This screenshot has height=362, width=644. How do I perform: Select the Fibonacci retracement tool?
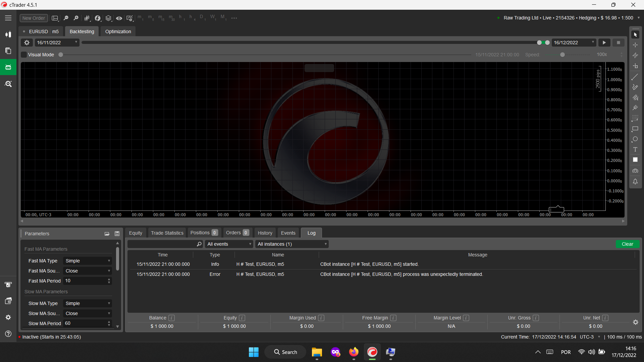coord(635,118)
